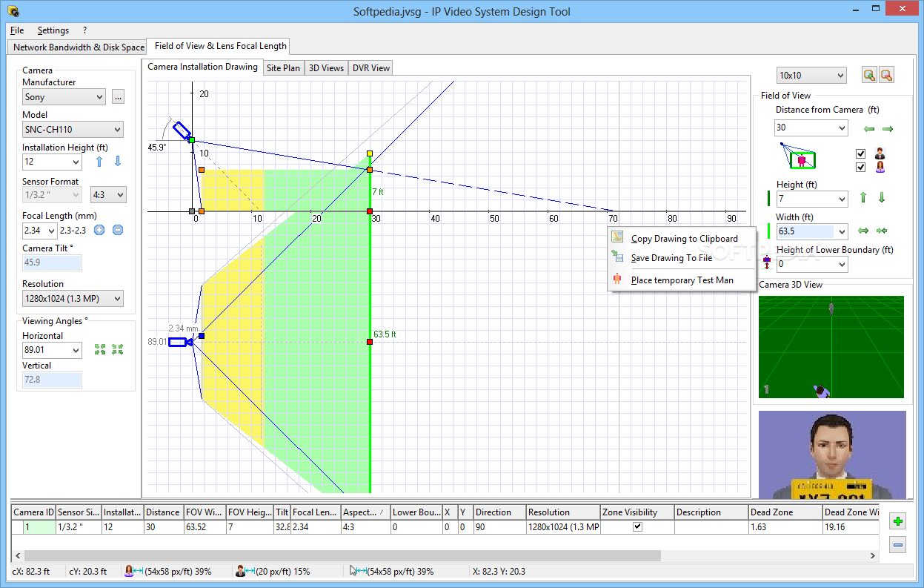The width and height of the screenshot is (924, 588).
Task: Click the widen viewing angle icon
Action: click(100, 349)
